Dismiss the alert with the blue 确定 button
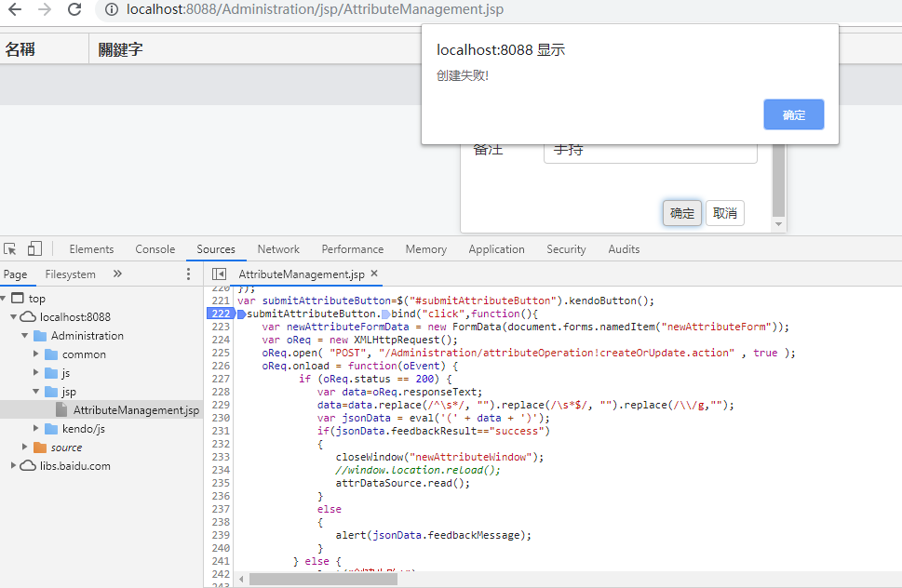 794,114
